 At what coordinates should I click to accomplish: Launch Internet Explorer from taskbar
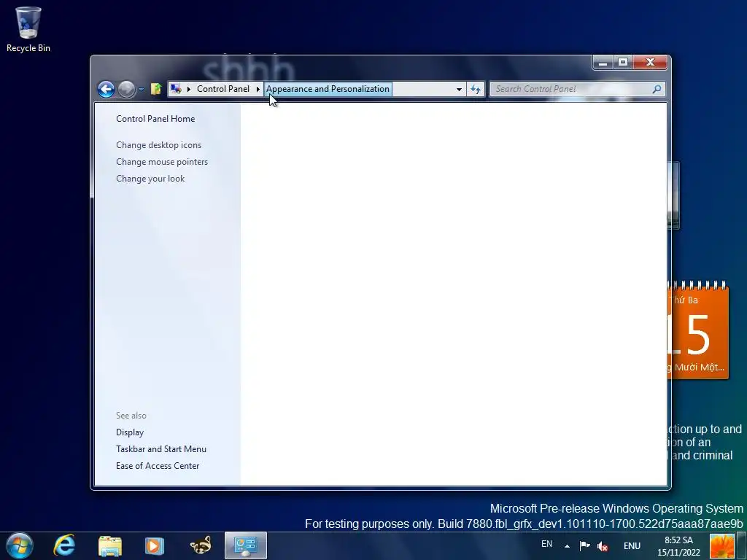coord(64,545)
